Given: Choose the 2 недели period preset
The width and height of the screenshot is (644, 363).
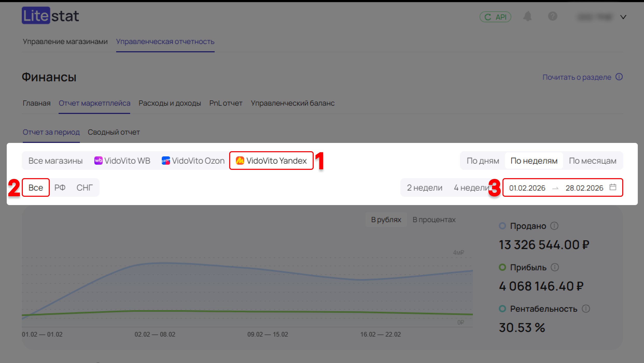Looking at the screenshot, I should pyautogui.click(x=424, y=187).
